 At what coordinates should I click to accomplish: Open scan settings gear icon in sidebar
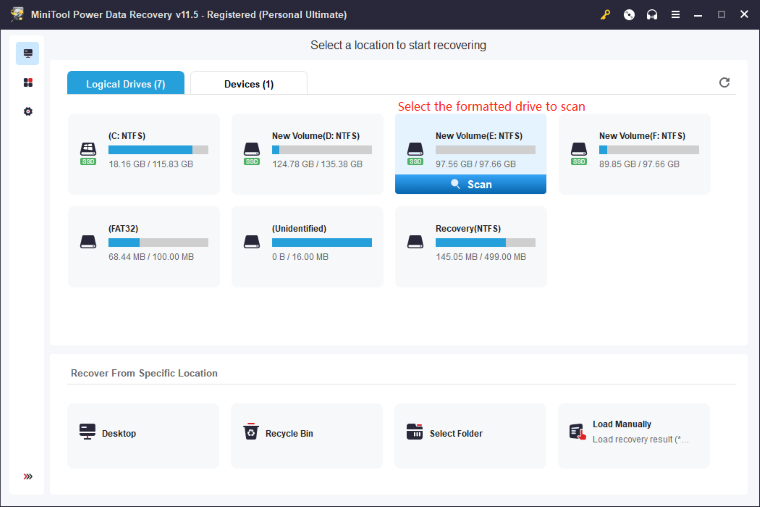(28, 111)
